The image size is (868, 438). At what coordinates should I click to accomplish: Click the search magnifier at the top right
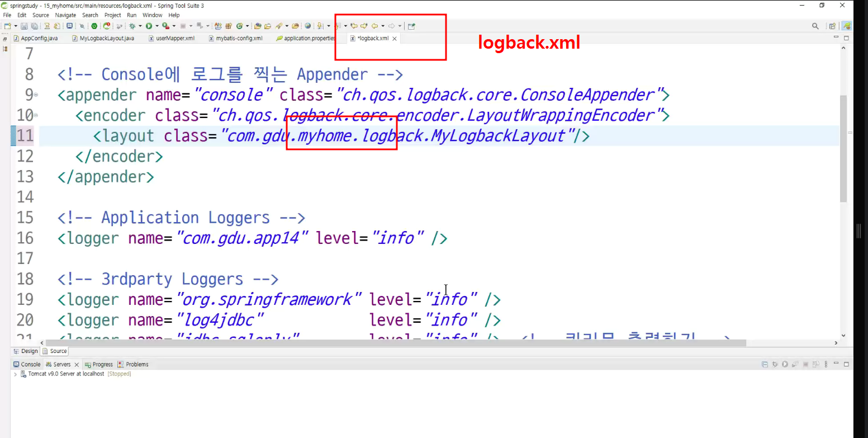tap(815, 26)
